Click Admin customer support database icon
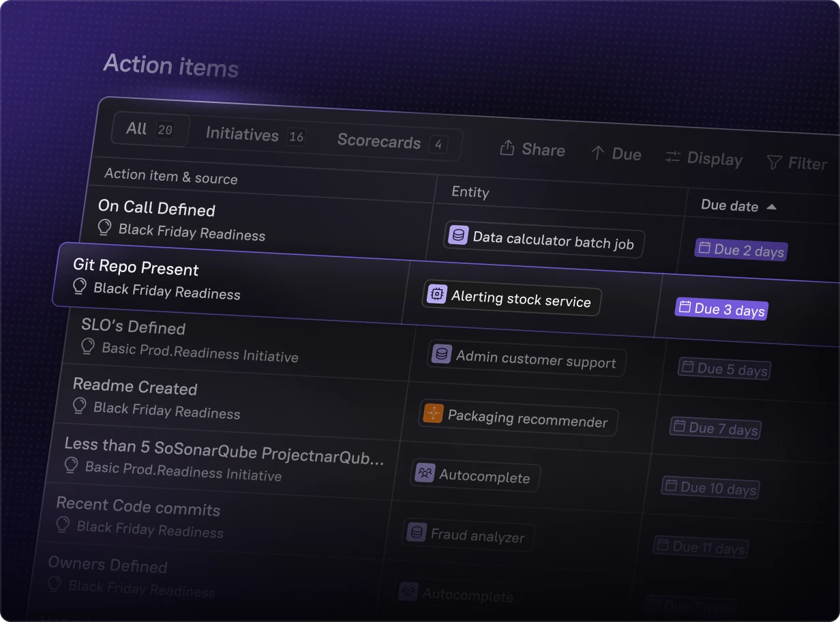 pos(441,354)
